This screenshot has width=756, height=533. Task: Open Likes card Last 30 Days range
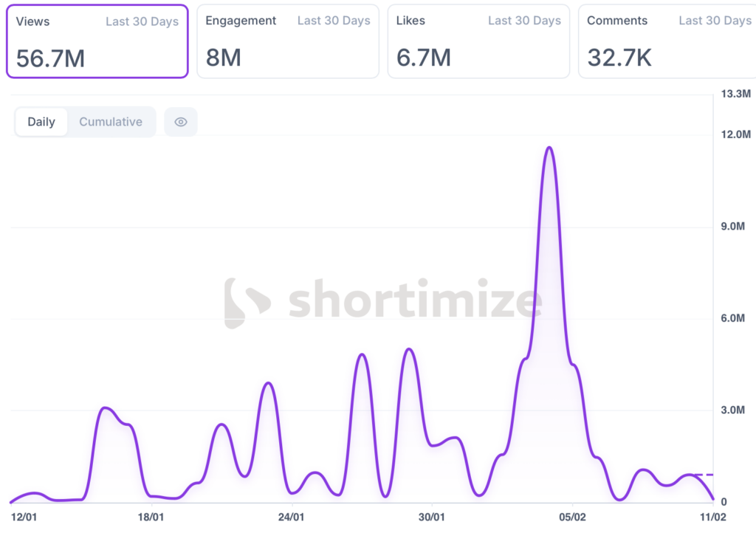[524, 21]
